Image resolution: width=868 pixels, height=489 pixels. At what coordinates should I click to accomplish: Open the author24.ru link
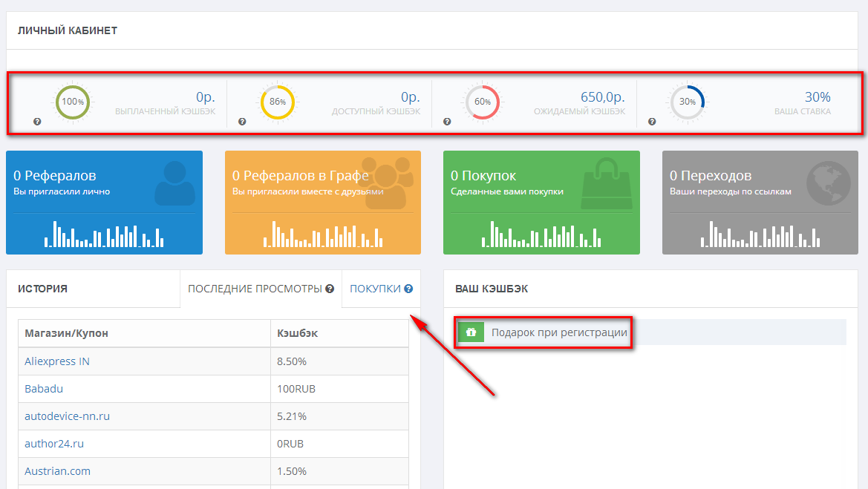(53, 444)
